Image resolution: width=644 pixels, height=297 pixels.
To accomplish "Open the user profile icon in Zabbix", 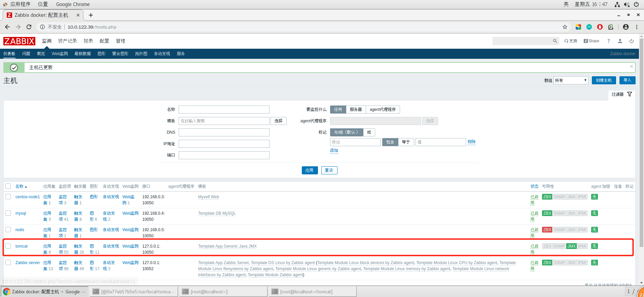I will point(620,41).
